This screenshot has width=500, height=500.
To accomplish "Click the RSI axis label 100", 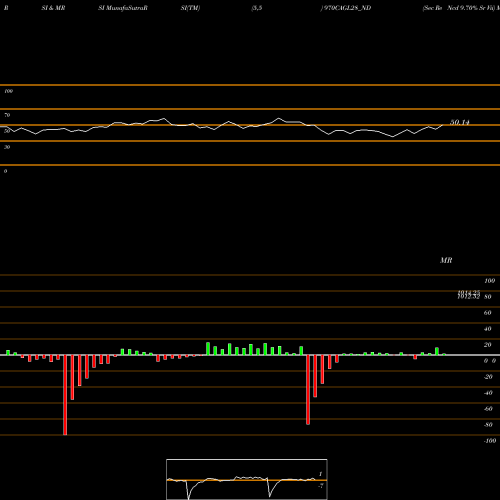I will click(8, 91).
